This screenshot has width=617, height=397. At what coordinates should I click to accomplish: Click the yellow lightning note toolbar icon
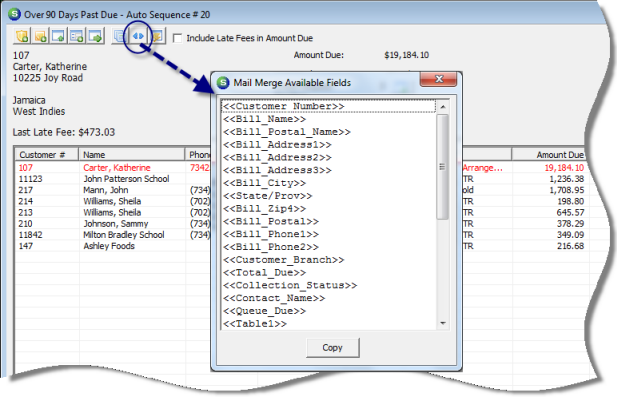(157, 36)
